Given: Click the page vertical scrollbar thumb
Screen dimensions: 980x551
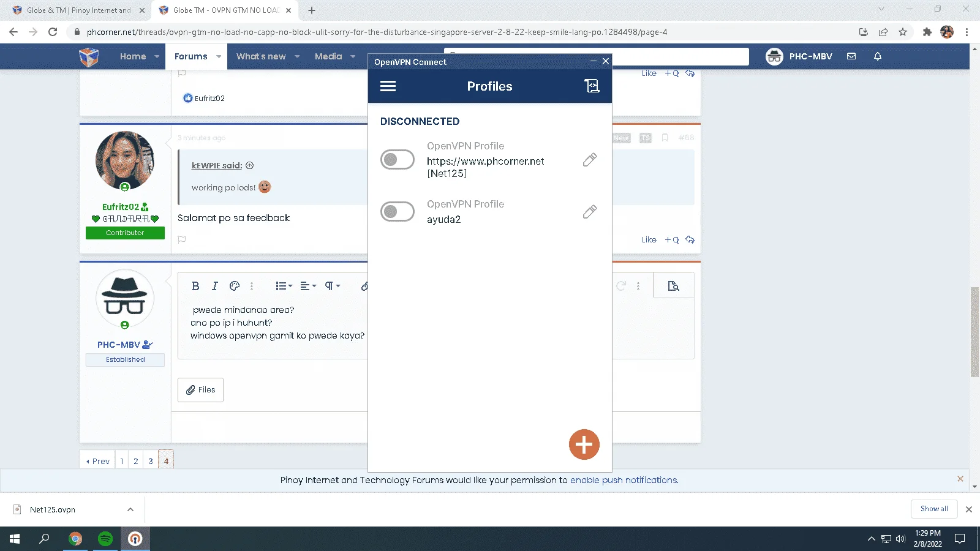Looking at the screenshot, I should (x=975, y=332).
